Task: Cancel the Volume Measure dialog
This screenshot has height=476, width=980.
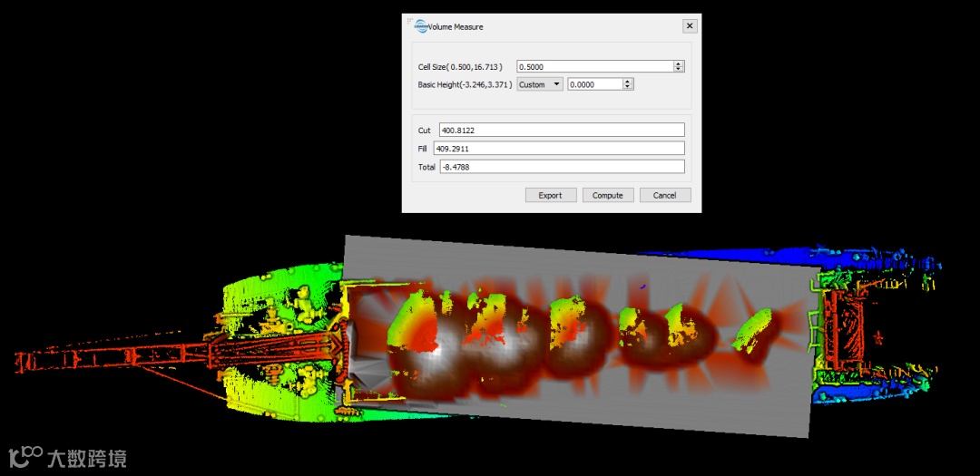Action: tap(665, 195)
